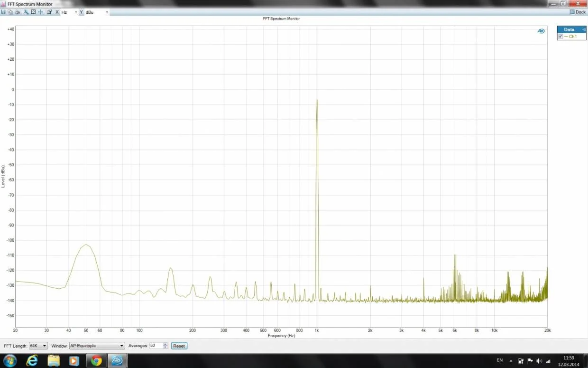Activate the crosshair cursor tool

coord(40,12)
